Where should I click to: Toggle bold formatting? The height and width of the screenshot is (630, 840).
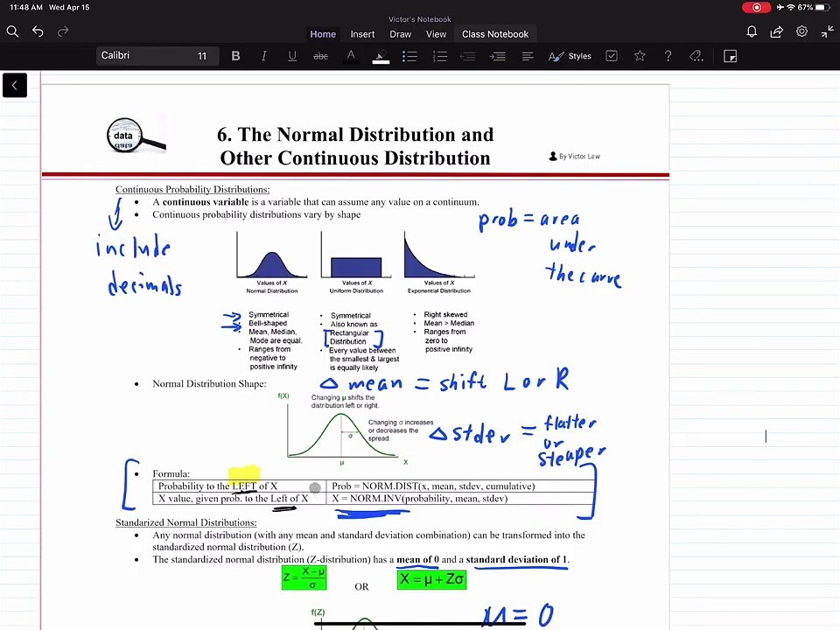point(235,56)
